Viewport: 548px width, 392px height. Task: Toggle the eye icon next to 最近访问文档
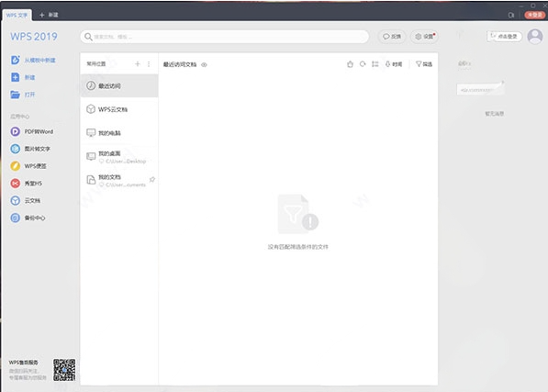[204, 64]
